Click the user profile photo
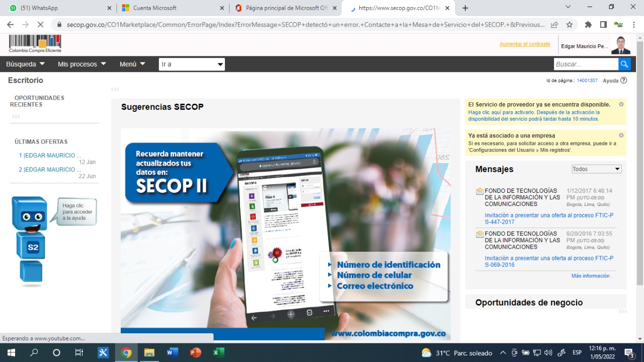Viewport: 644px width, 362px height. pyautogui.click(x=621, y=45)
